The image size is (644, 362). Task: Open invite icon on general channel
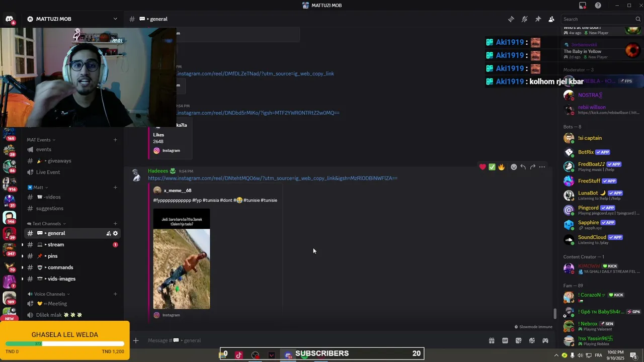pyautogui.click(x=108, y=233)
